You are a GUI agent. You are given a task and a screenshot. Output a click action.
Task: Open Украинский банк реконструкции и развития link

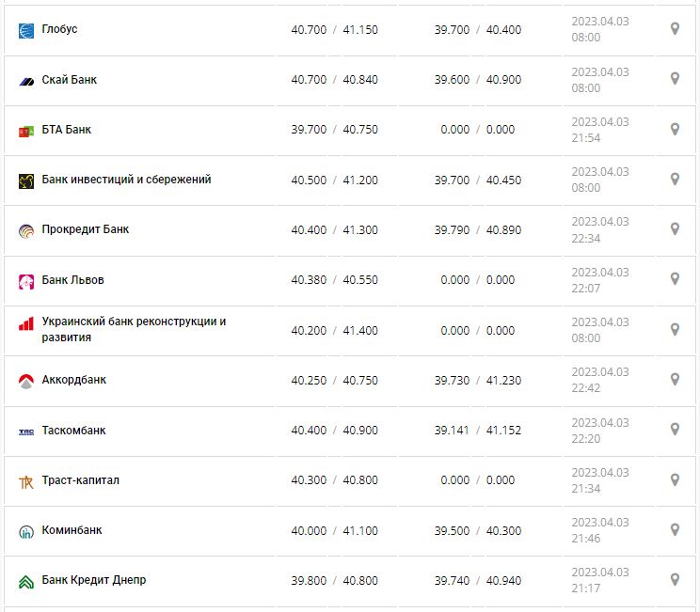point(134,329)
